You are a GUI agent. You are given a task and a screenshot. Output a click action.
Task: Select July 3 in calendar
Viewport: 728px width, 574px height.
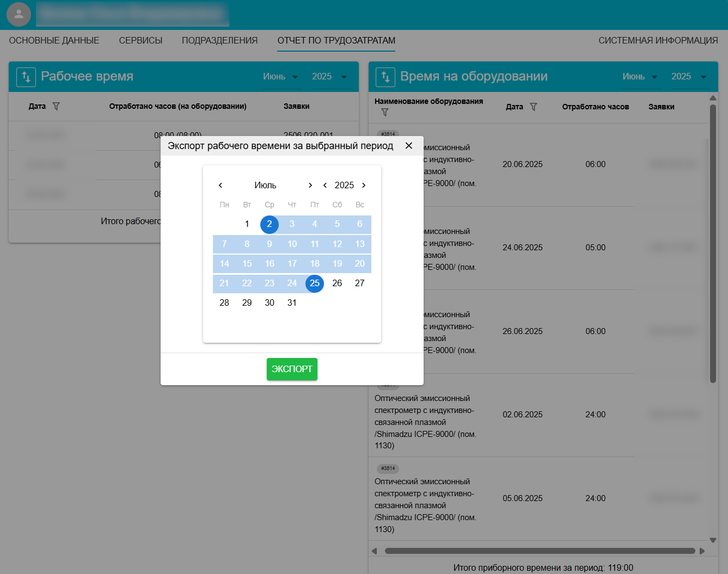click(x=292, y=224)
